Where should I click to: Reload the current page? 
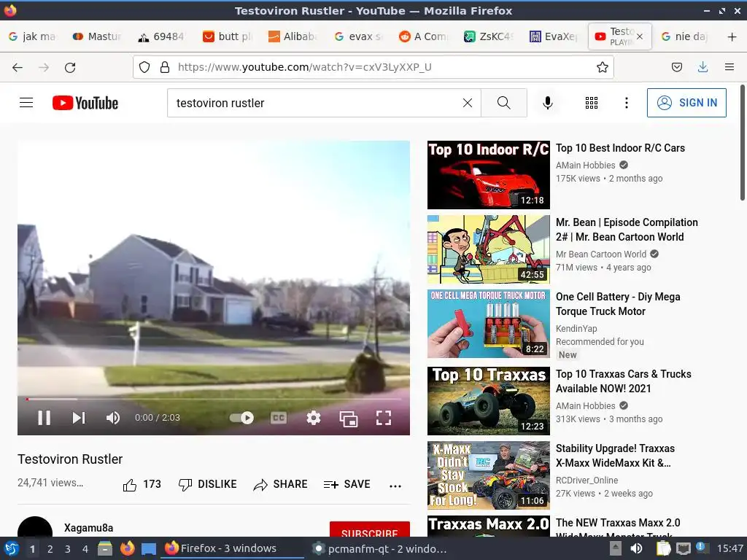point(70,68)
